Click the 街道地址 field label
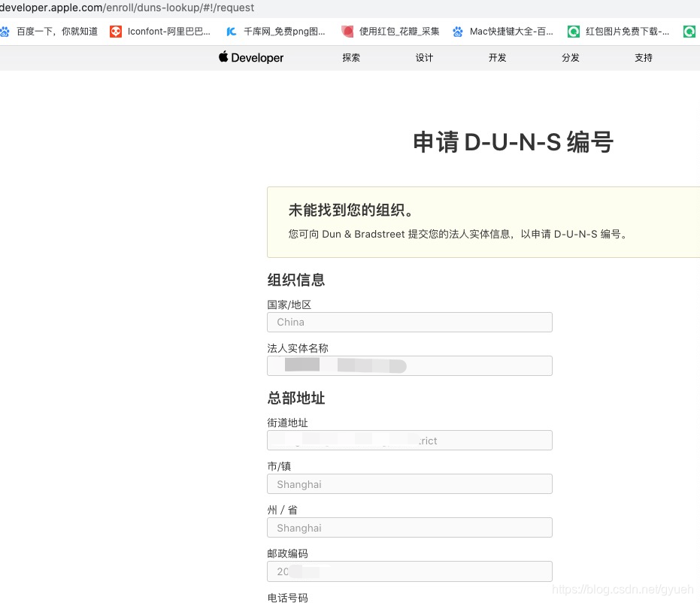 click(287, 423)
